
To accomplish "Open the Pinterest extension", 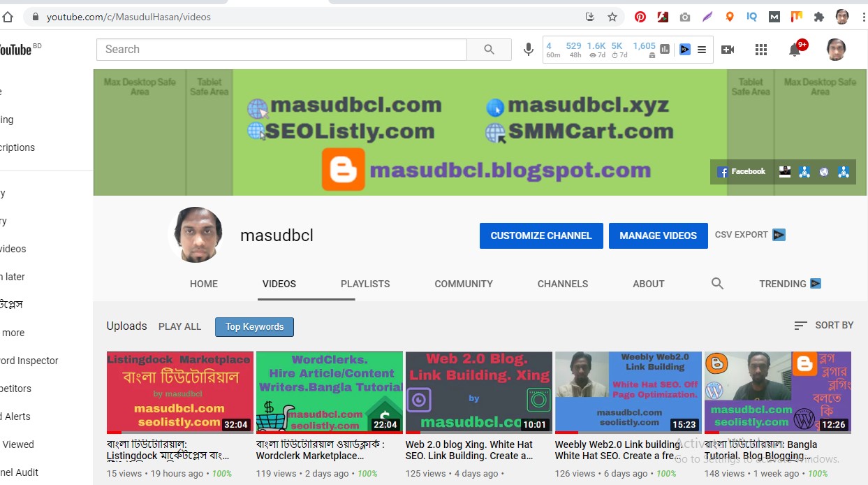I will pos(640,17).
